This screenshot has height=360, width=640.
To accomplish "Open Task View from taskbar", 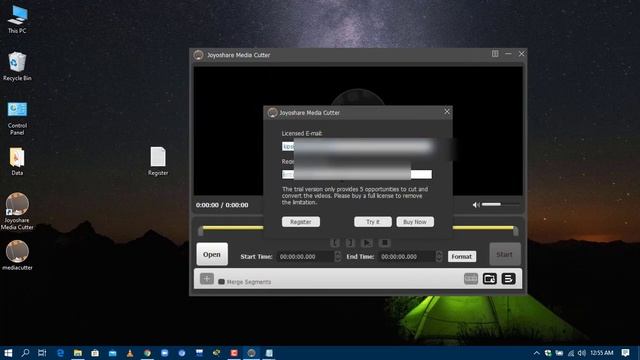I will click(42, 353).
